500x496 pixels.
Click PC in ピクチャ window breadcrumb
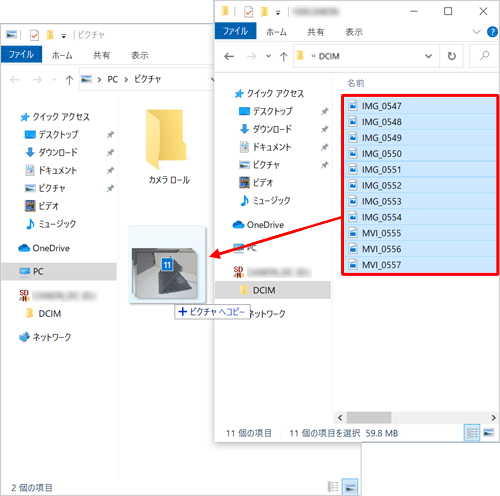pyautogui.click(x=113, y=79)
